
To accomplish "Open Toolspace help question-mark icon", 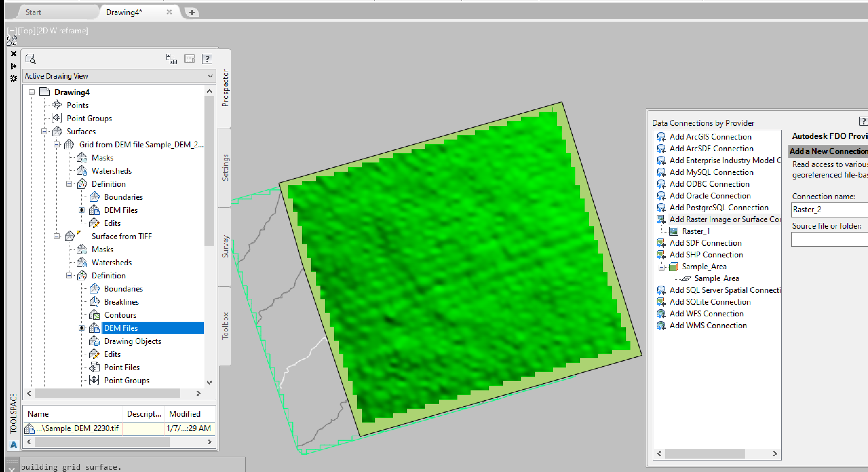I will [207, 59].
